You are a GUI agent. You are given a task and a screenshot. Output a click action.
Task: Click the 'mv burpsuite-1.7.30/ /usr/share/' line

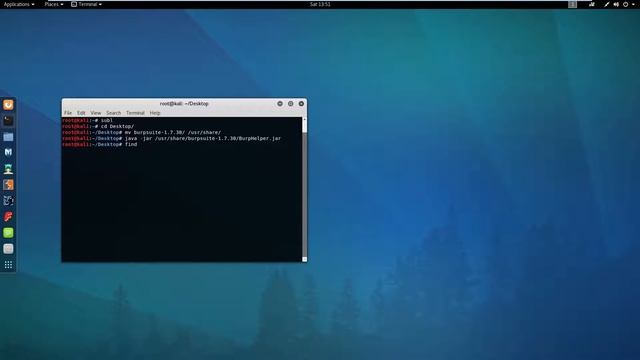point(142,133)
